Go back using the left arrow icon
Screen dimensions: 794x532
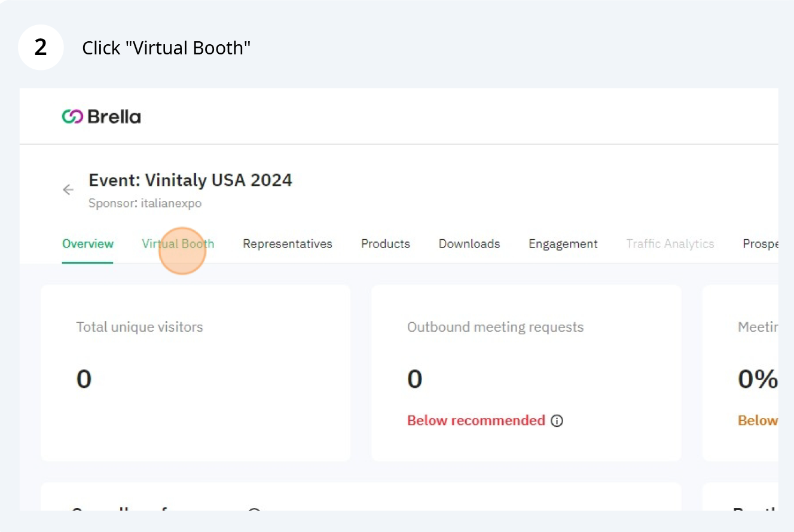68,189
